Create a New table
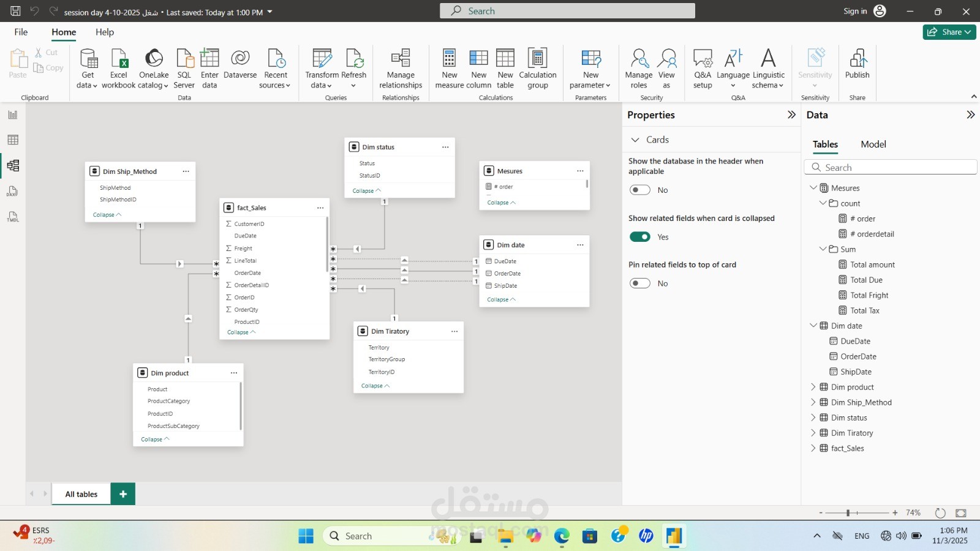 tap(505, 69)
